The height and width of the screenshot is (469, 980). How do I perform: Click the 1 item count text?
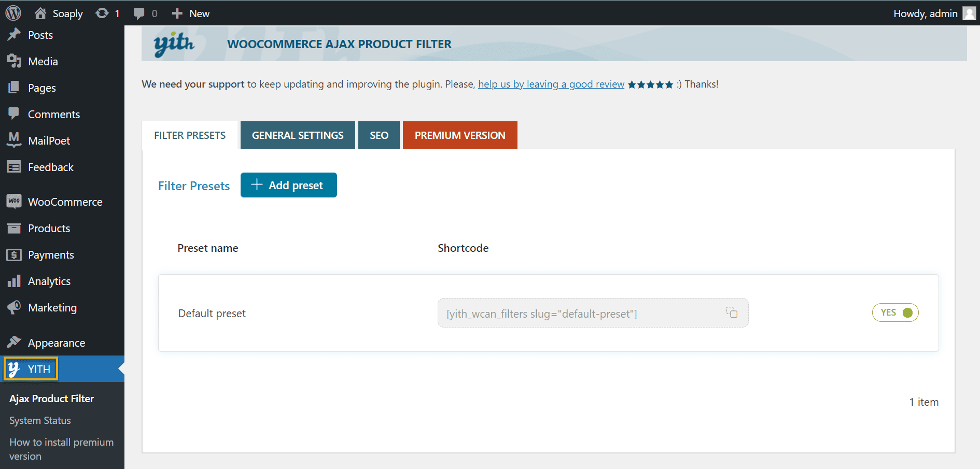pyautogui.click(x=924, y=402)
